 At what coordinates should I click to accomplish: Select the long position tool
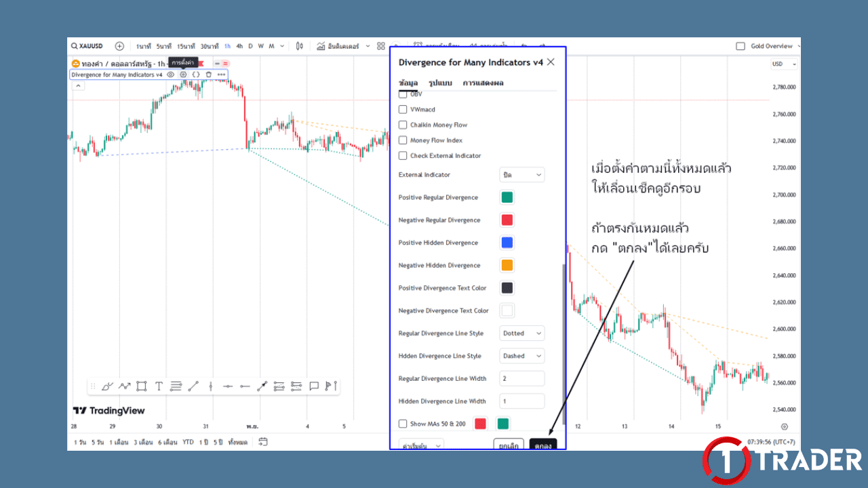click(x=279, y=386)
